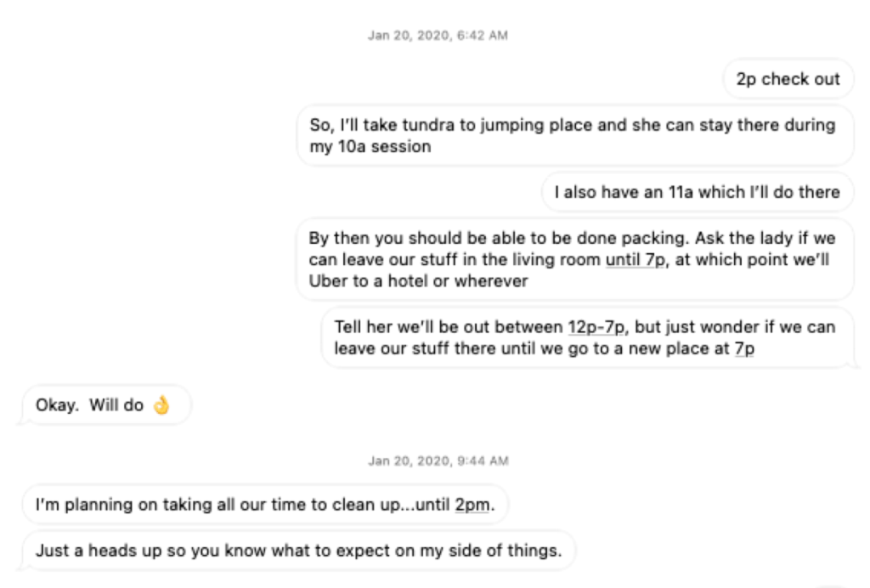Click the OK hand emoji
Screen dimensions: 870x588
coord(161,406)
